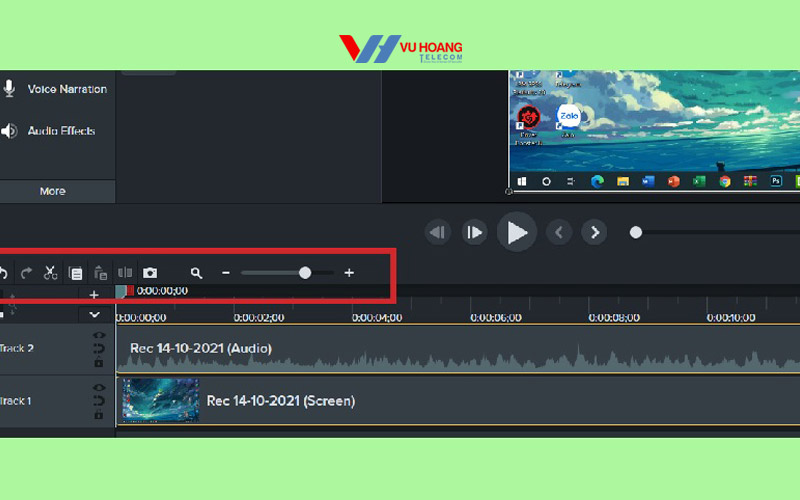
Task: Add a new track with the plus button
Action: [x=94, y=295]
